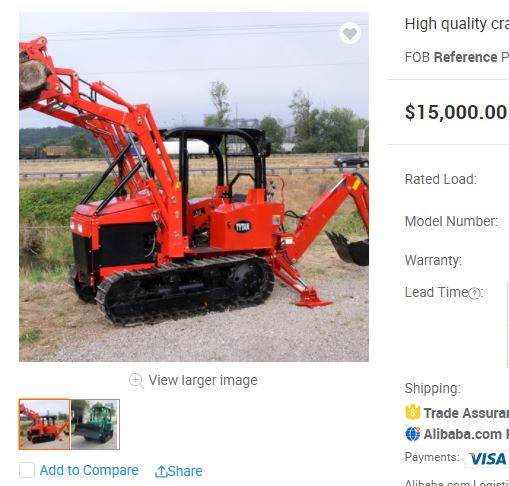Click the heart favorite icon on product image
The image size is (509, 486).
350,33
